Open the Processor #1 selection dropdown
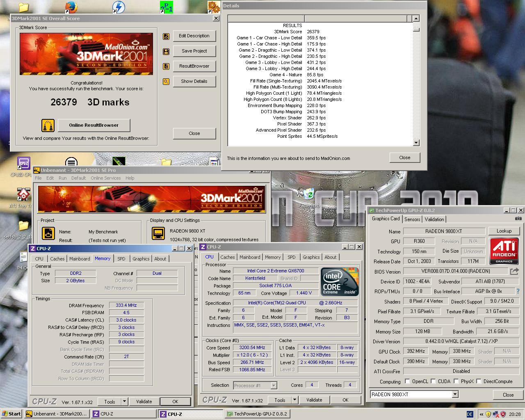Screen dimensions: 525x420 click(x=274, y=386)
